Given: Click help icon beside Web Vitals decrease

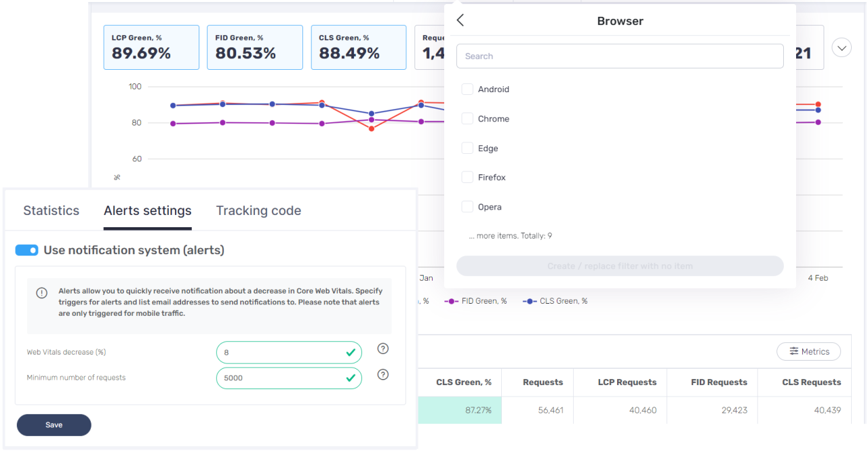Looking at the screenshot, I should point(382,348).
